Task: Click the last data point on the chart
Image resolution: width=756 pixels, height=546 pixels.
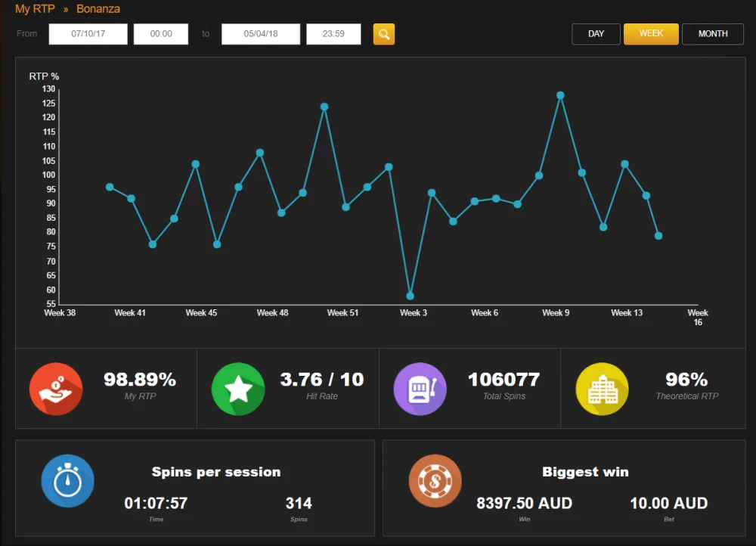Action: click(x=658, y=236)
